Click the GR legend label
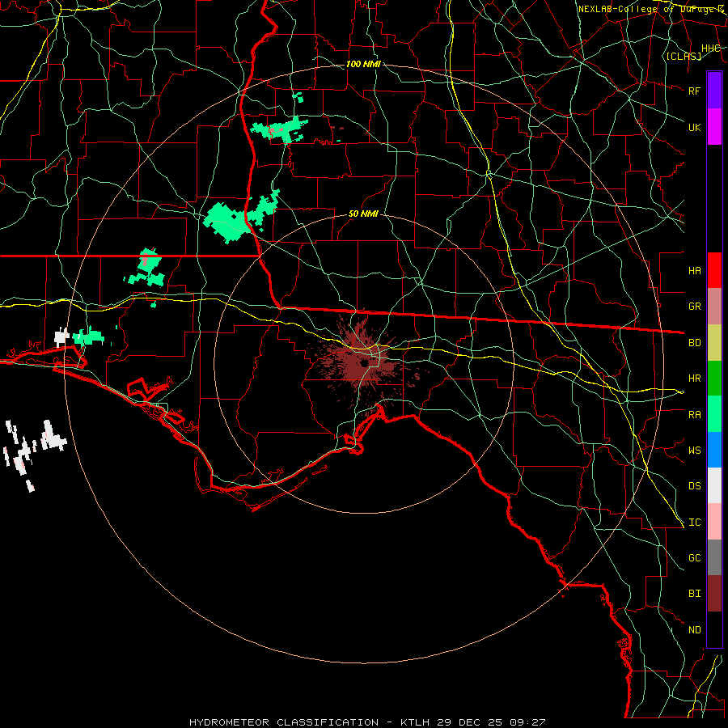 694,307
